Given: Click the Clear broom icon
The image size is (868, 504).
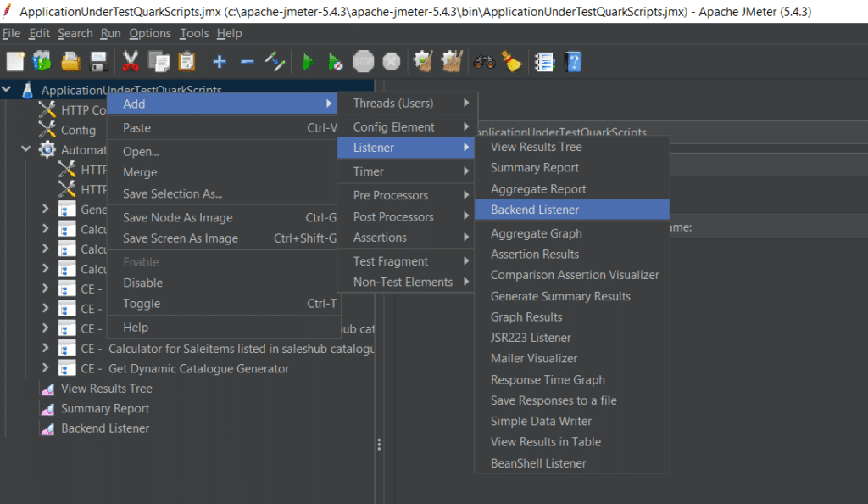Looking at the screenshot, I should coord(424,61).
